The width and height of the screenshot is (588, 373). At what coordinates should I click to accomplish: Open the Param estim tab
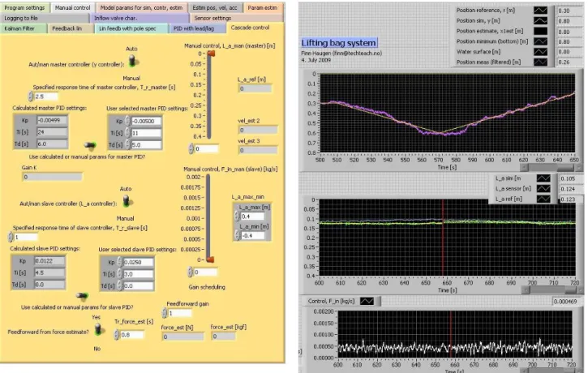click(263, 7)
